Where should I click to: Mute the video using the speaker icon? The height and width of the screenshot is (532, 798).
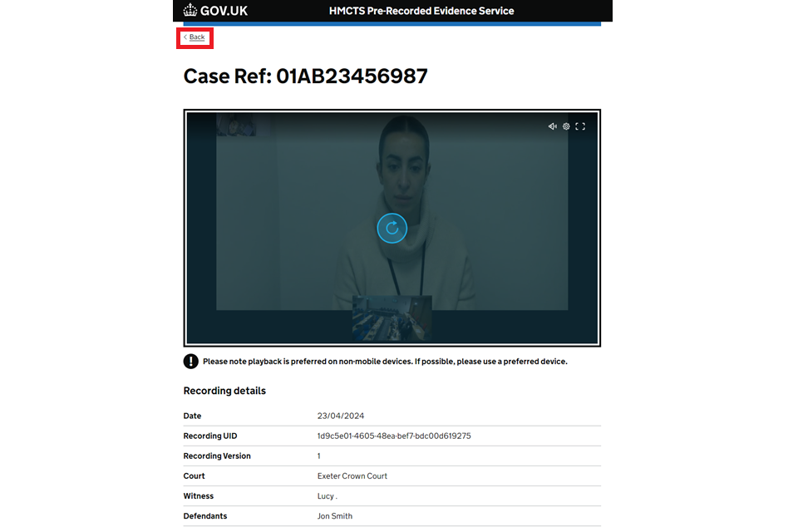click(552, 126)
